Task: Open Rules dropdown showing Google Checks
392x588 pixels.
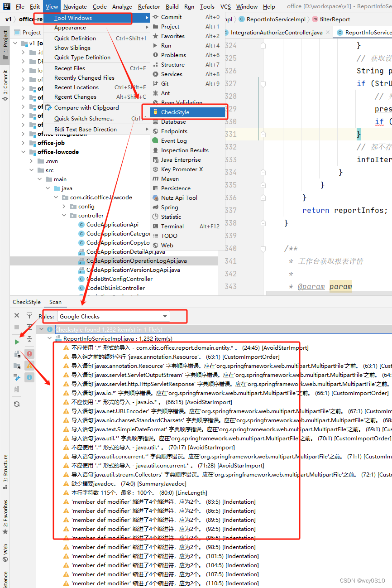Action: 113,317
